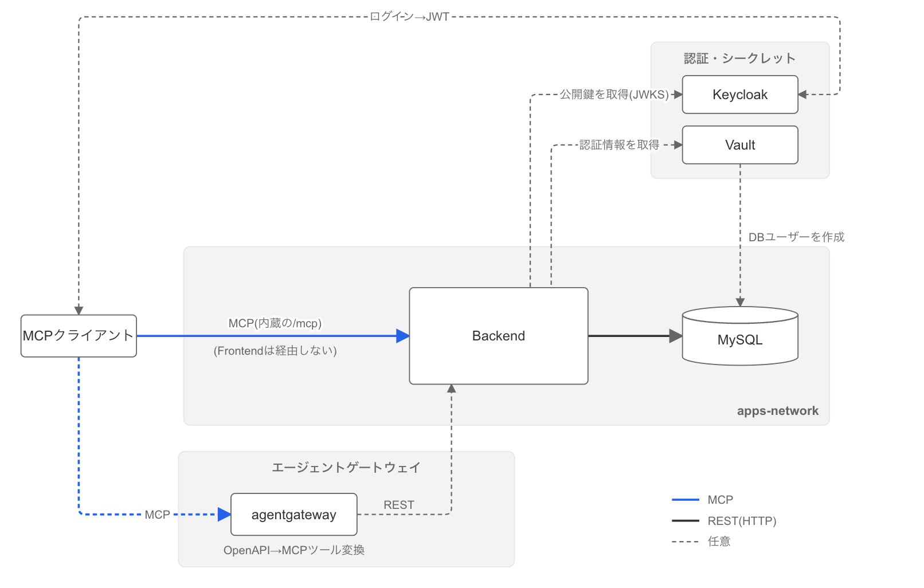Click the blue arrowhead entering Backend
924x588 pixels.
403,336
